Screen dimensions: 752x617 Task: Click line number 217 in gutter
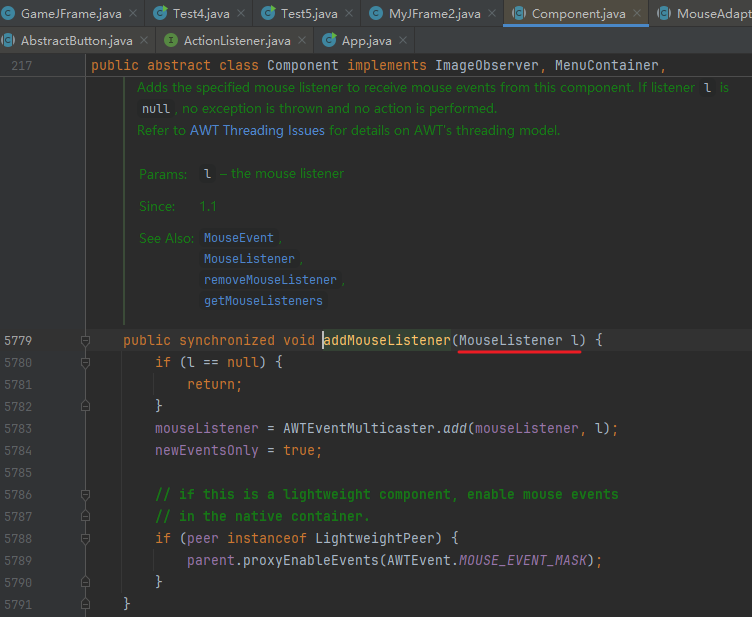point(22,66)
